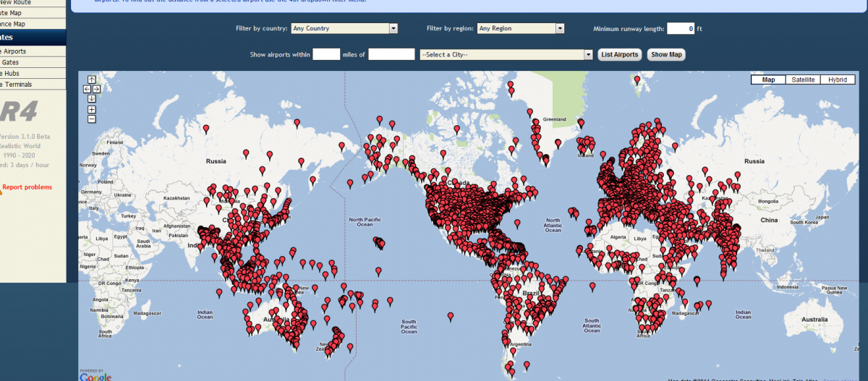
Task: Open the Gates sidebar item
Action: coord(33,62)
